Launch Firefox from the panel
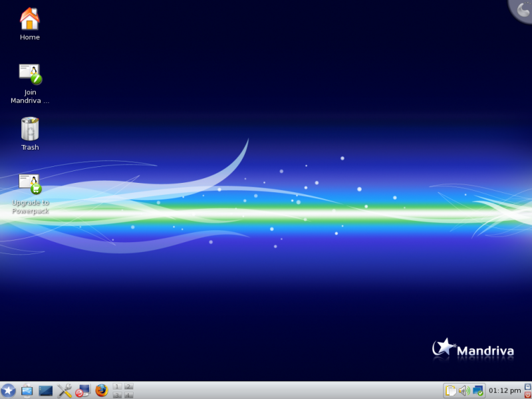Viewport: 532px width, 399px height. coord(102,390)
